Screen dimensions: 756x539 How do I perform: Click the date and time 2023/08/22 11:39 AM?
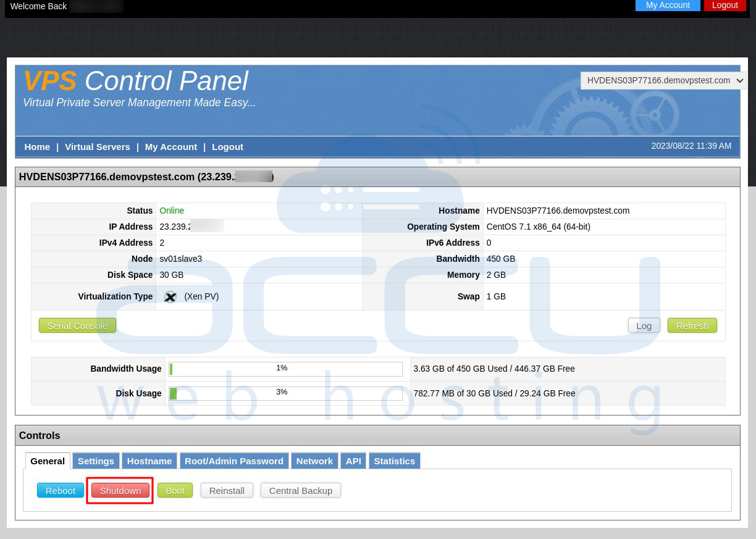691,146
